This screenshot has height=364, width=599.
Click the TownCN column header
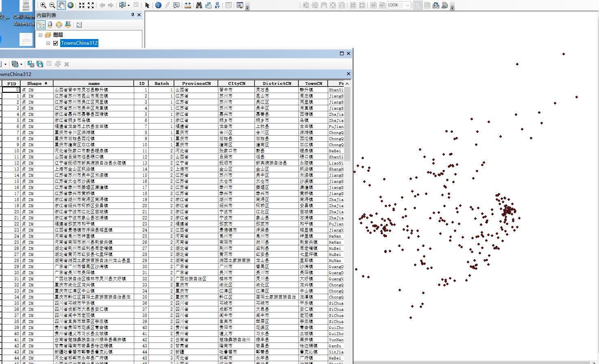click(x=313, y=84)
